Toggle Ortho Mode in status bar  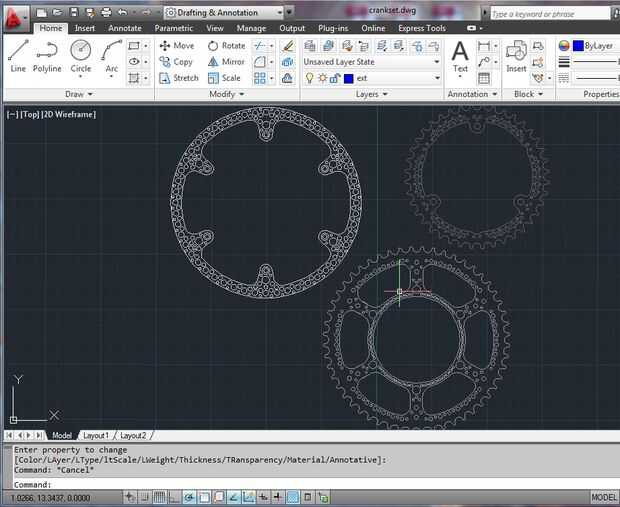(174, 497)
